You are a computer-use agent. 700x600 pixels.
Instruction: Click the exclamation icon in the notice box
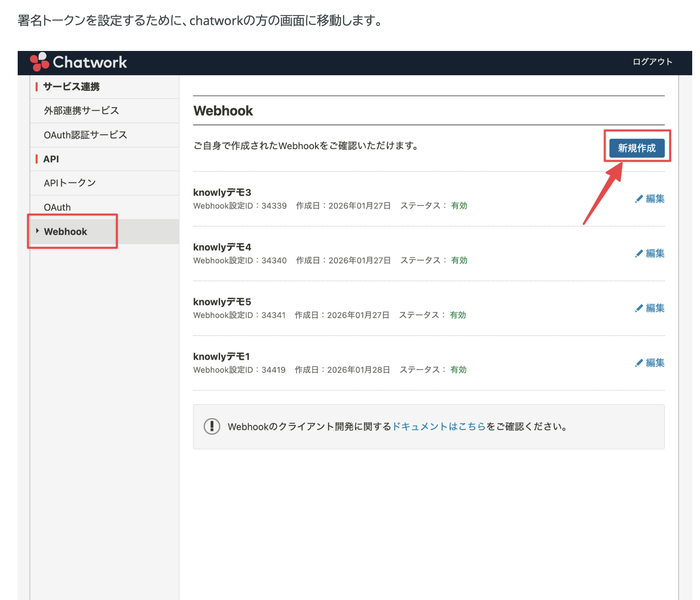click(212, 426)
